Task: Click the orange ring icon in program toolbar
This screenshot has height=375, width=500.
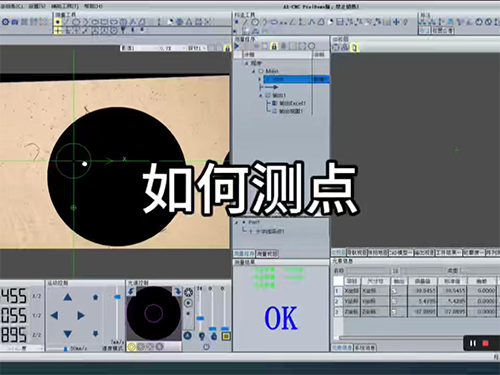Action: coord(312,46)
